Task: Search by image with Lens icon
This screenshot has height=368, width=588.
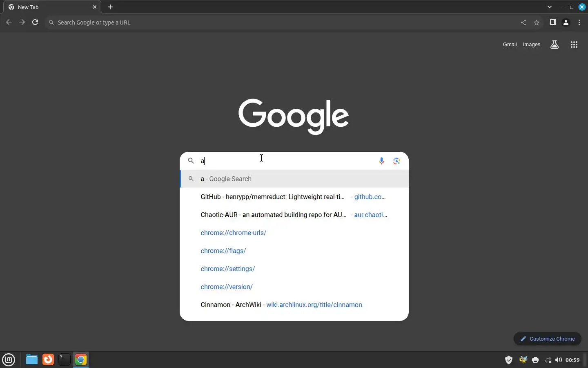Action: pos(396,161)
